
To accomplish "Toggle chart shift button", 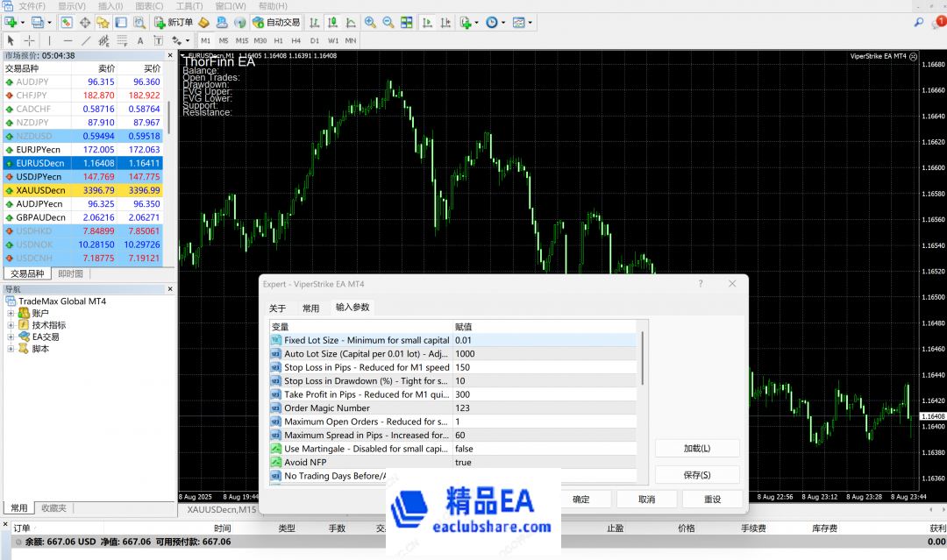I will [445, 22].
